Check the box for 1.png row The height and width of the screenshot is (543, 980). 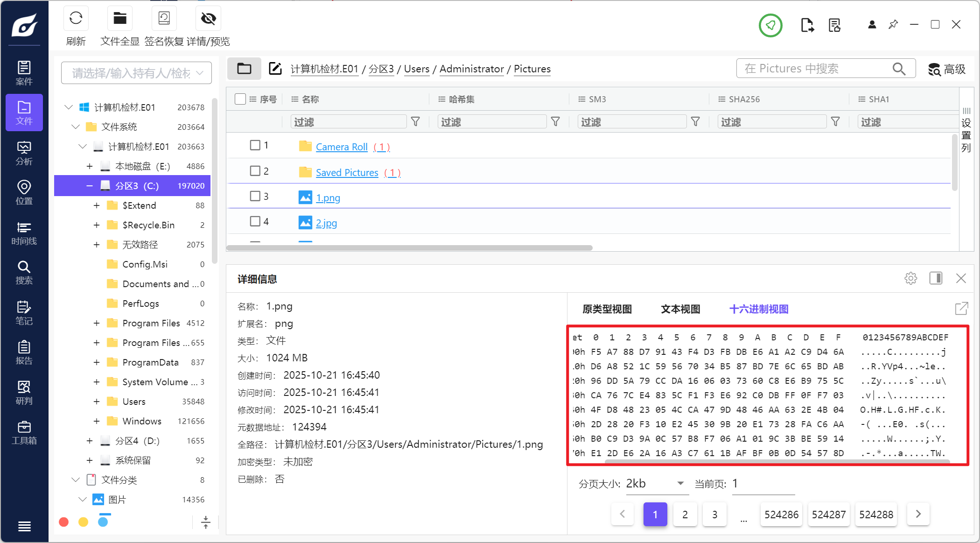point(255,196)
